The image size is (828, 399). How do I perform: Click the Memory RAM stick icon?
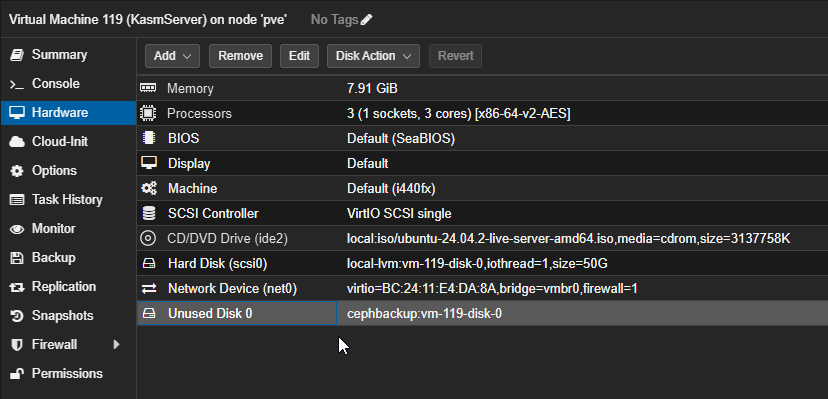pos(148,88)
